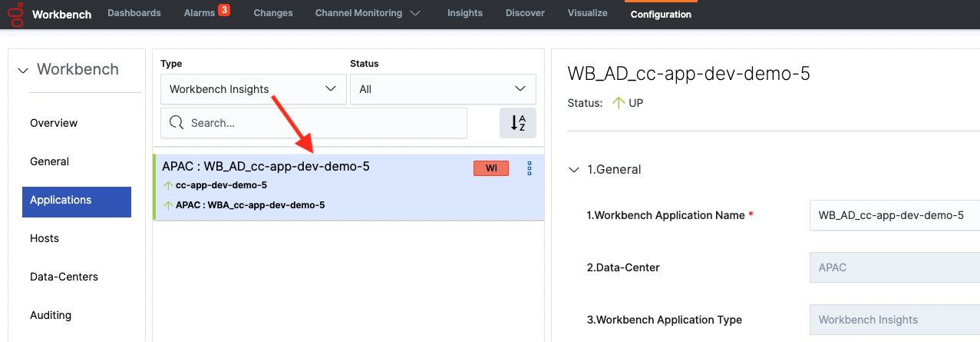The height and width of the screenshot is (342, 980).
Task: Click the arrow beside cc-app-dev-demo-5 host
Action: coord(168,186)
